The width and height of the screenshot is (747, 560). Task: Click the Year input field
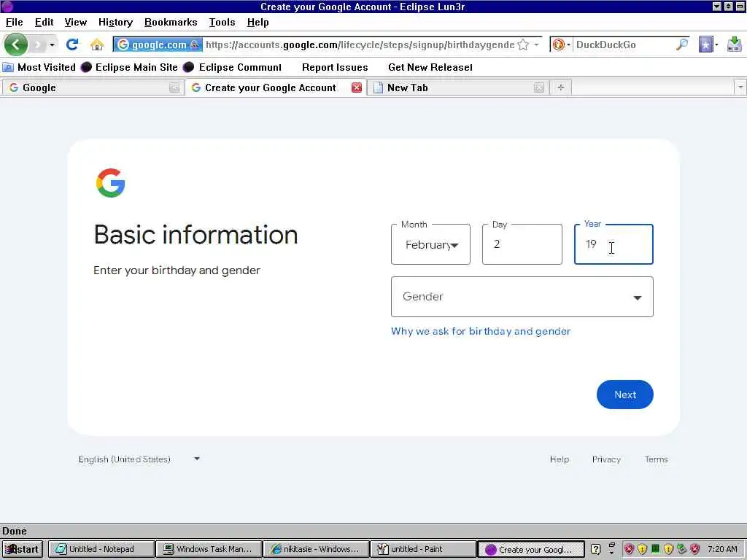click(x=614, y=244)
